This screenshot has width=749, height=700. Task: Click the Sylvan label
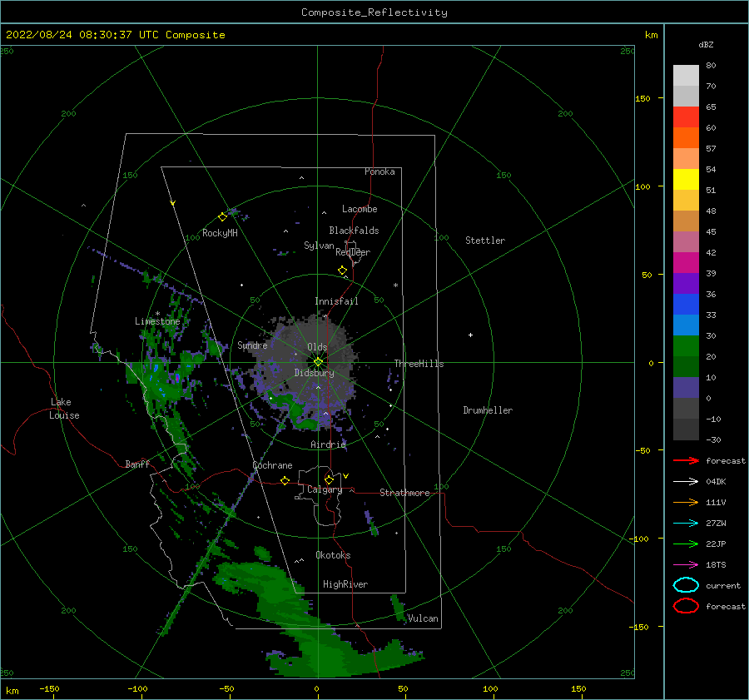[x=319, y=246]
